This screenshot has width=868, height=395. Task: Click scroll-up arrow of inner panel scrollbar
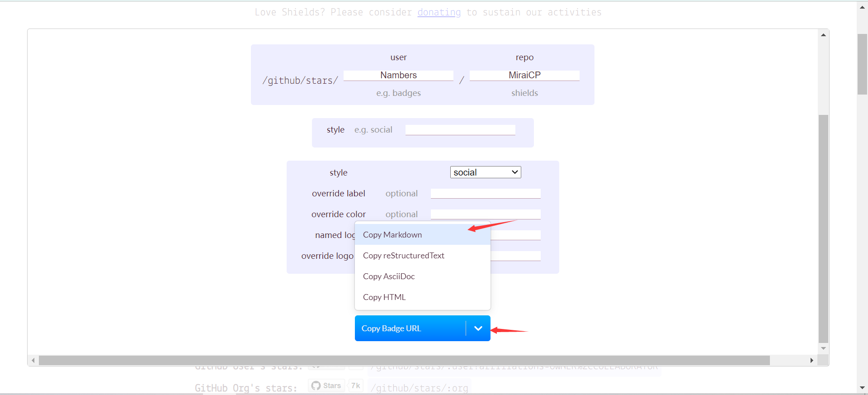[x=824, y=35]
